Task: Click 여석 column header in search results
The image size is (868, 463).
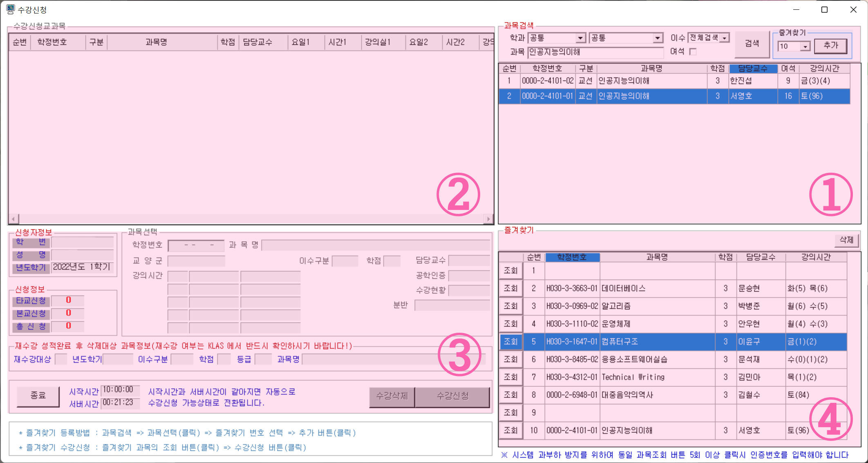Action: pyautogui.click(x=788, y=69)
